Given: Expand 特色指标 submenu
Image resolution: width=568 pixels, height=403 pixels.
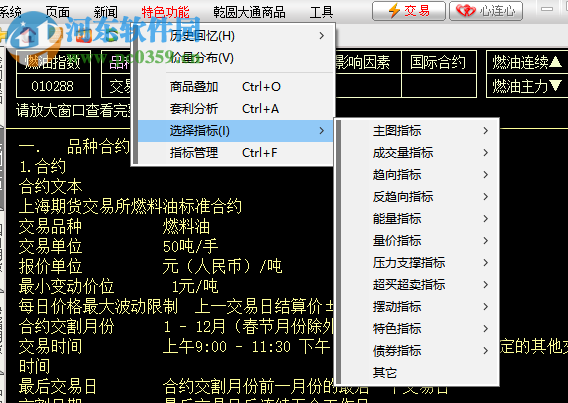Looking at the screenshot, I should pyautogui.click(x=419, y=329).
